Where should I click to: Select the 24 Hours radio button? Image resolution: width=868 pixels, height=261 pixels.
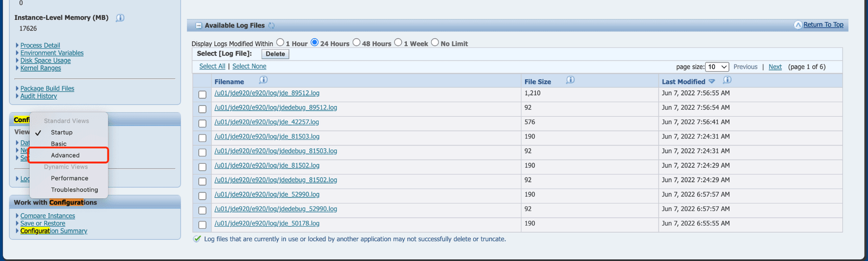tap(314, 42)
